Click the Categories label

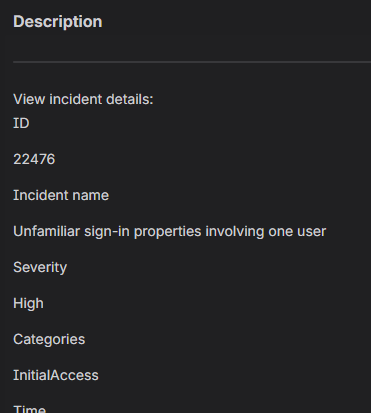tap(49, 340)
